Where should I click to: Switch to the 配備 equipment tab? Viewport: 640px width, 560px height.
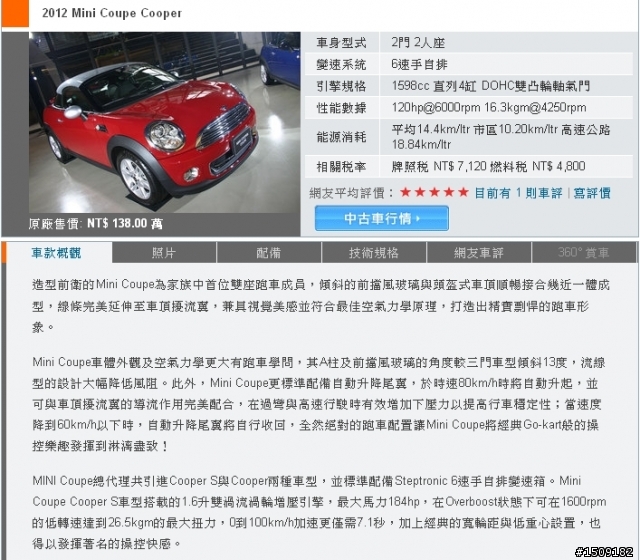269,253
